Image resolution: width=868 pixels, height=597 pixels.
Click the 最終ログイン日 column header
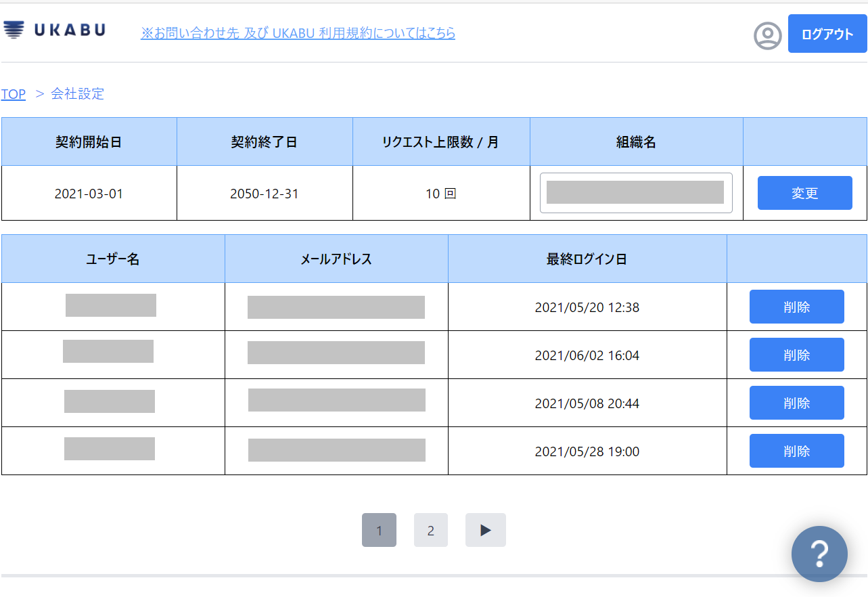(x=587, y=259)
